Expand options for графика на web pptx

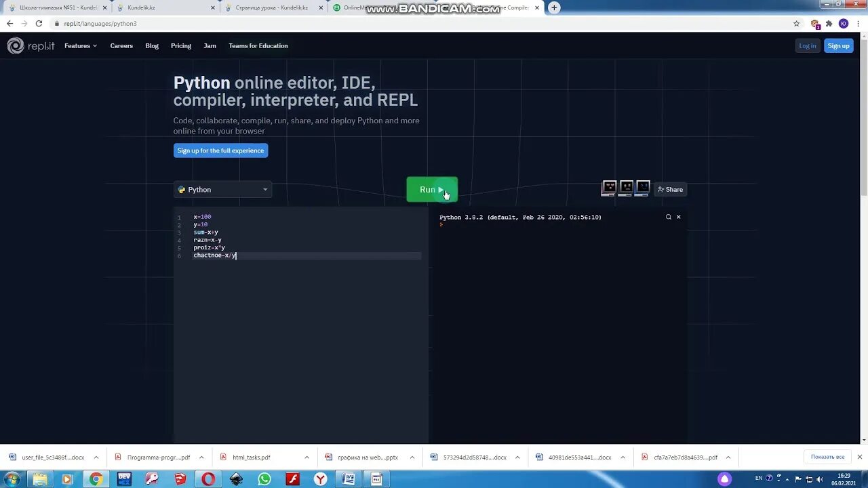412,457
